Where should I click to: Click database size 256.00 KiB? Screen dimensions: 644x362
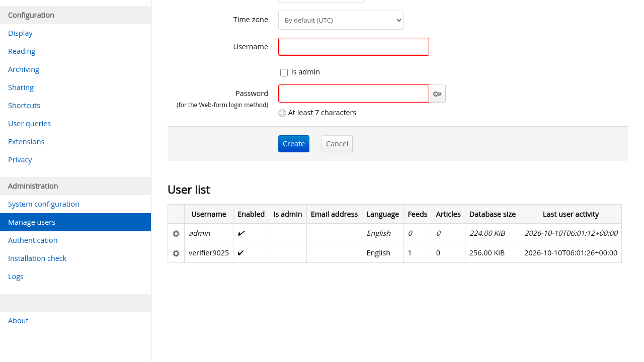493,253
